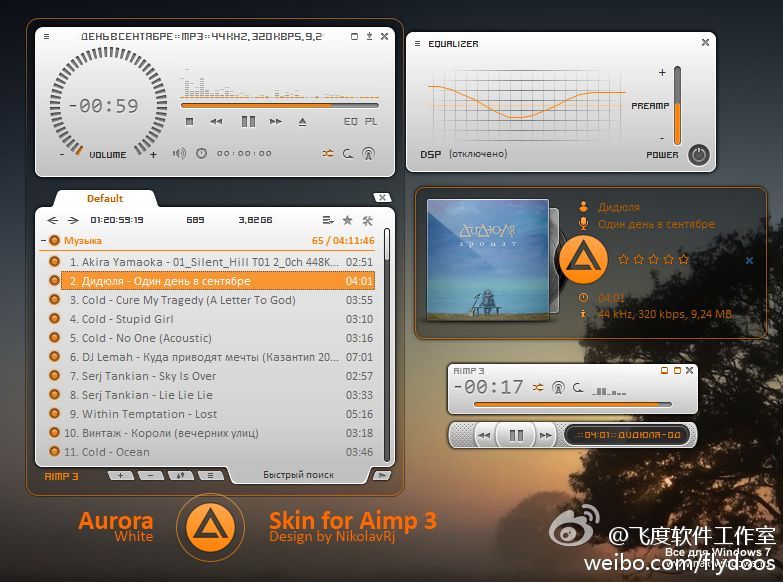Click playlist vertical scrollbar

[387, 345]
